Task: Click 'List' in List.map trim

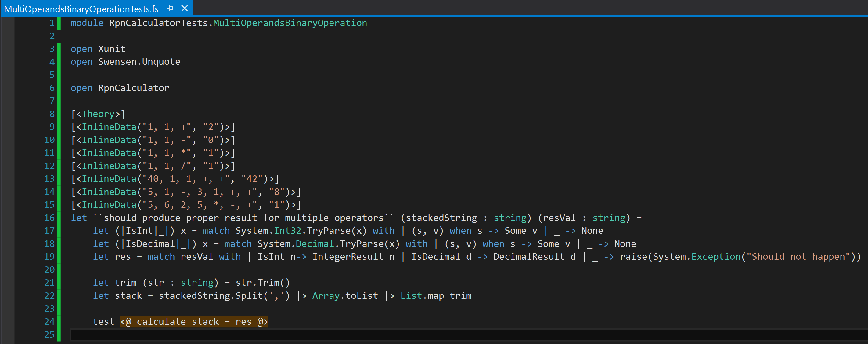Action: [411, 296]
